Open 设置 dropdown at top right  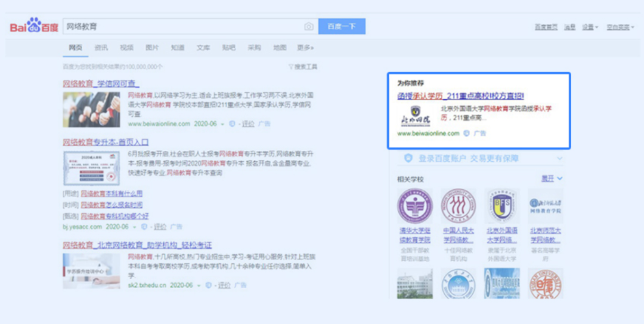590,27
